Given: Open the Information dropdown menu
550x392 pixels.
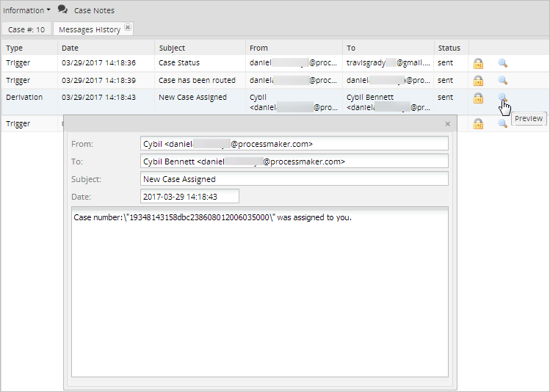Looking at the screenshot, I should (x=26, y=10).
